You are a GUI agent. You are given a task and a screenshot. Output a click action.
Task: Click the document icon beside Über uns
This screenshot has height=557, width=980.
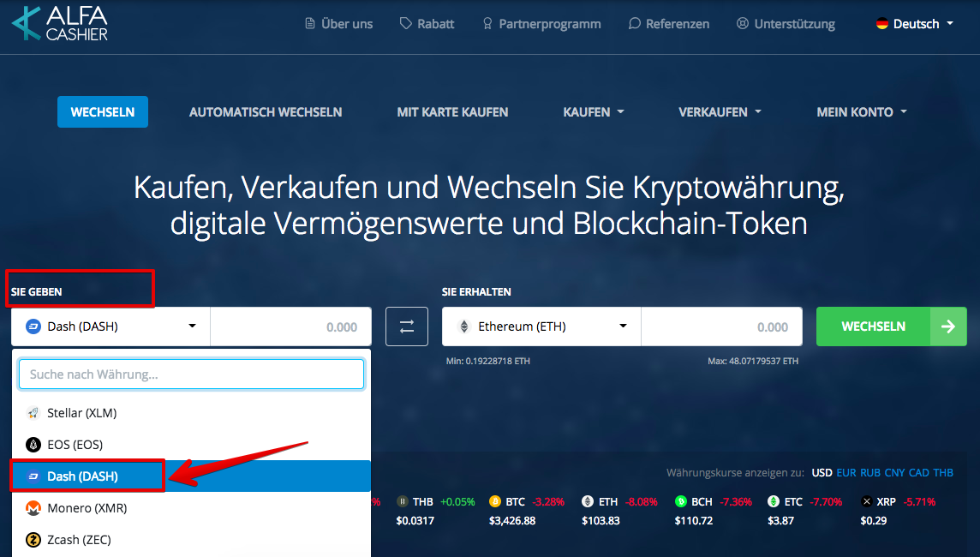(x=310, y=24)
